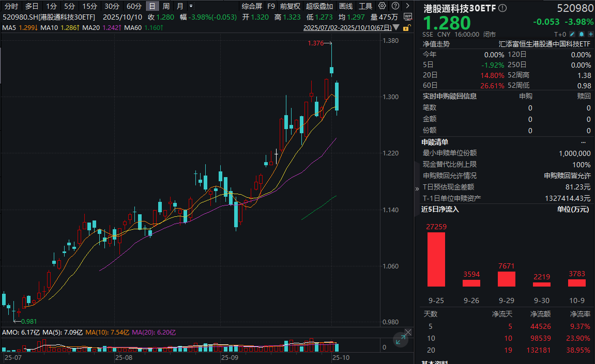Open the date range dropdown triangle
The height and width of the screenshot is (364, 595).
396,27
